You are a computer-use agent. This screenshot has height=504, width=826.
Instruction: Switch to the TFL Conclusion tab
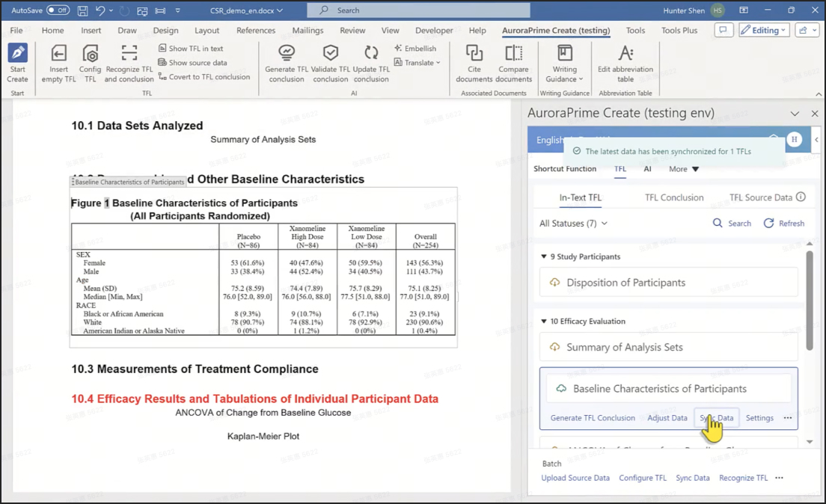click(674, 197)
